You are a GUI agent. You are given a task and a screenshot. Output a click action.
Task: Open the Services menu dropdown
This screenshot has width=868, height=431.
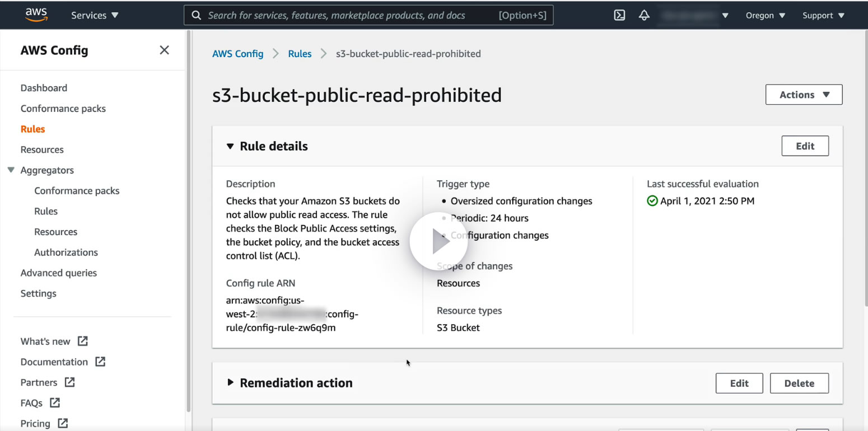point(95,15)
